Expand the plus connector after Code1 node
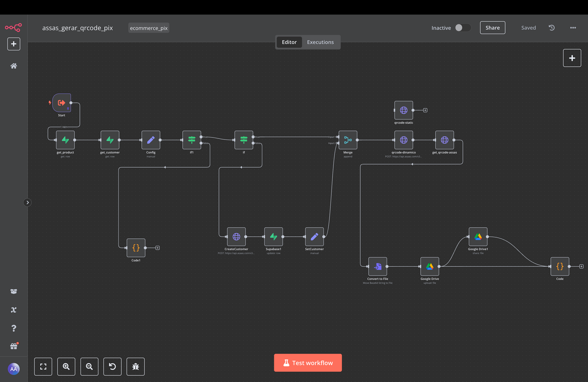Viewport: 588px width, 382px height. coord(157,248)
